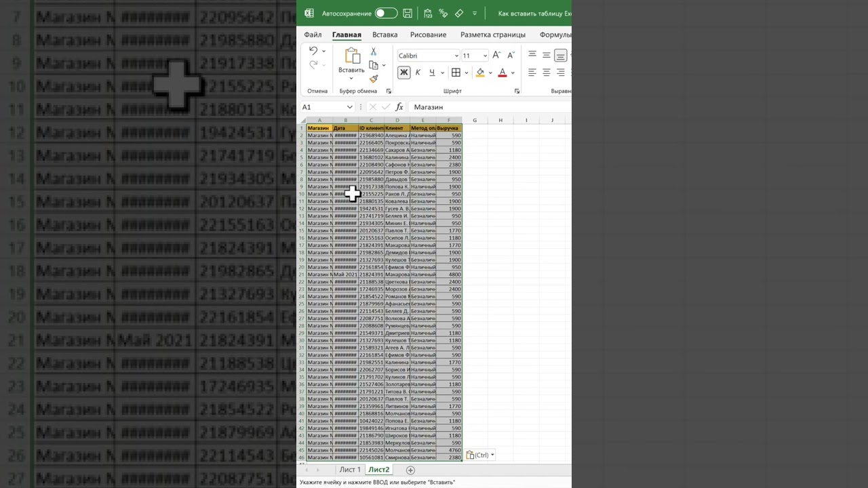
Task: Apply the yellow fill color bucket
Action: coord(480,73)
